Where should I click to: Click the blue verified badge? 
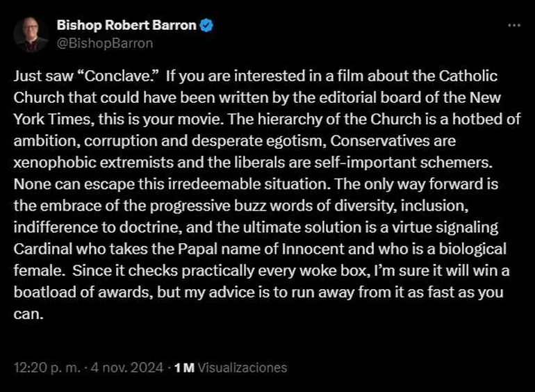click(207, 26)
